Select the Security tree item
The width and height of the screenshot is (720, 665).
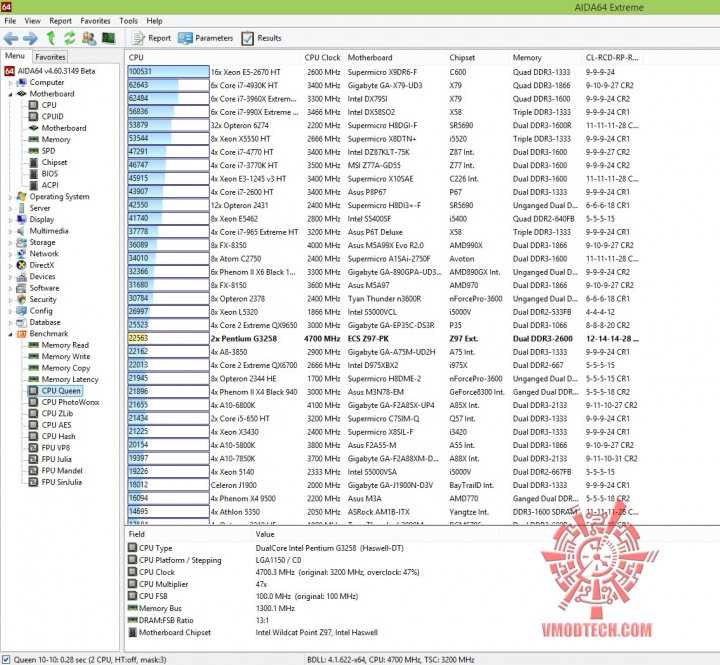tap(43, 300)
